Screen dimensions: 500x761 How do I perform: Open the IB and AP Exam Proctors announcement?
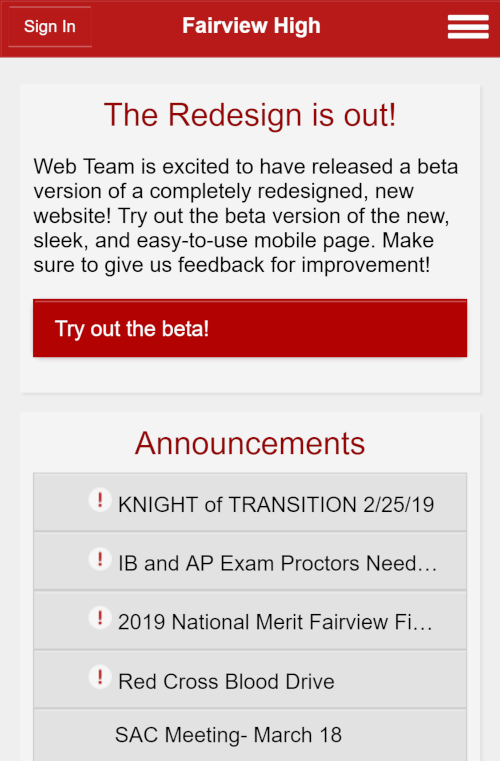250,561
